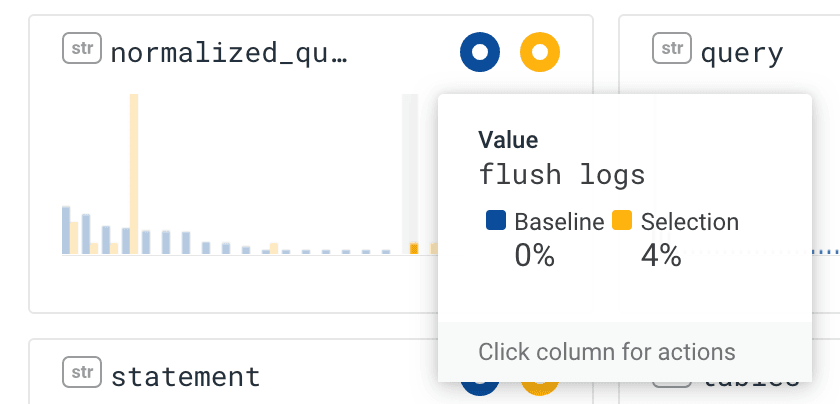Click the blue Baseline legend swatch
Viewport: 840px width, 404px height.
495,220
